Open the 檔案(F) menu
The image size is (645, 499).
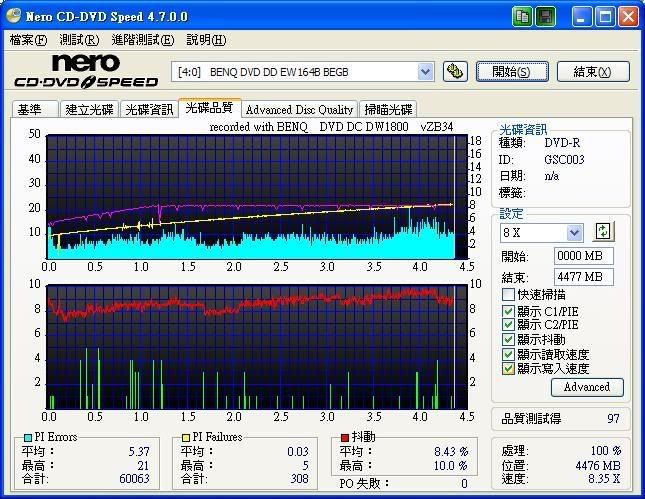point(28,40)
